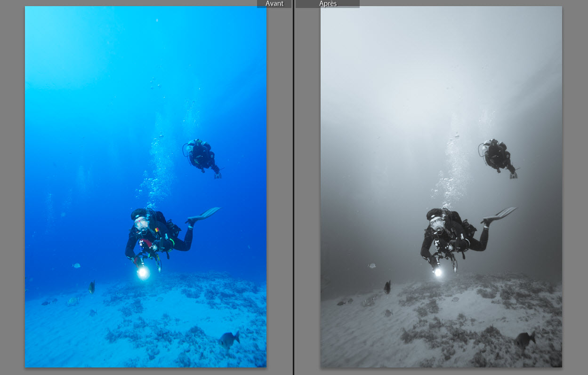Select the blue Avant diver photo
The height and width of the screenshot is (375, 588).
coord(145,187)
